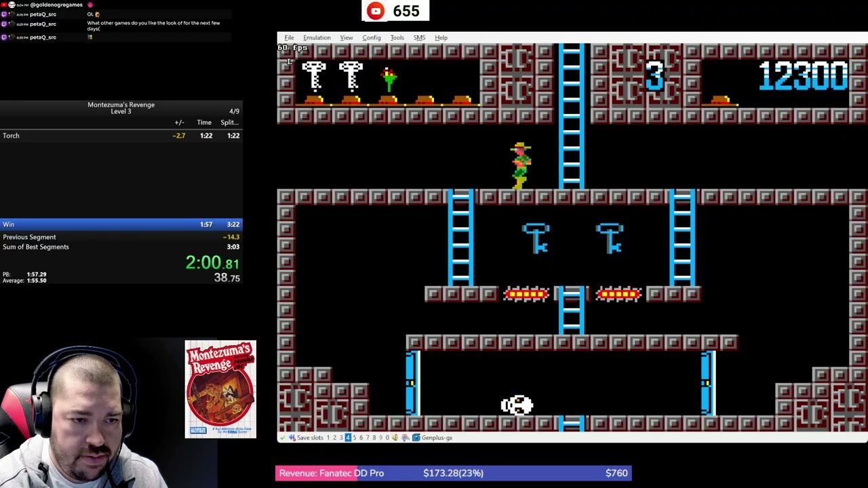Click the $760 revenue goal value
Screen dimensions: 868x488
pyautogui.click(x=616, y=473)
